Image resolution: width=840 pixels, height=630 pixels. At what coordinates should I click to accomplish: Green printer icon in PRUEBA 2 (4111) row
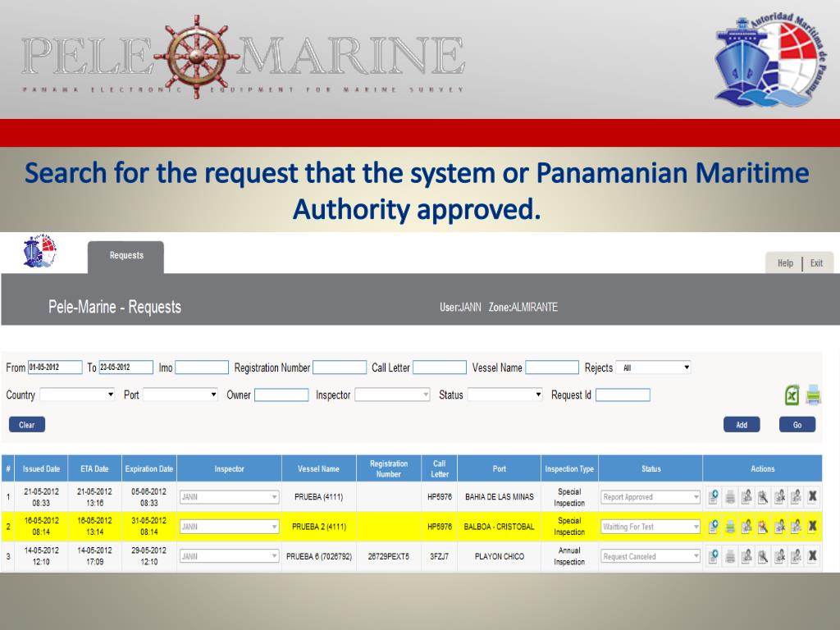coord(730,527)
